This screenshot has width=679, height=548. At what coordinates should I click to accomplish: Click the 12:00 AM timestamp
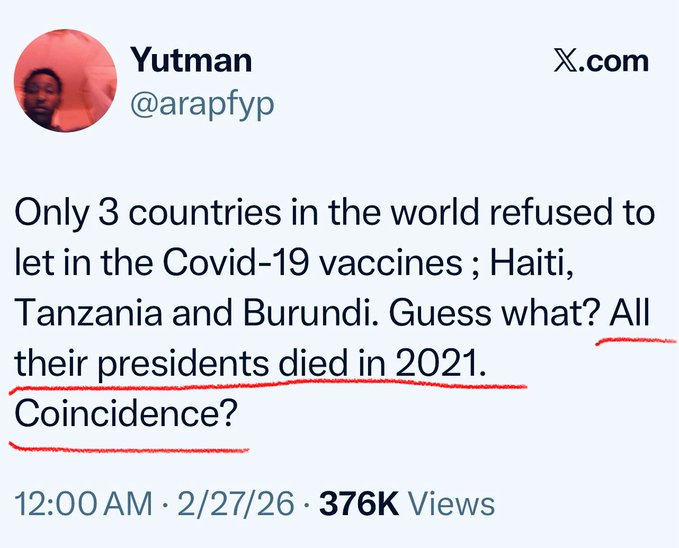tap(77, 503)
